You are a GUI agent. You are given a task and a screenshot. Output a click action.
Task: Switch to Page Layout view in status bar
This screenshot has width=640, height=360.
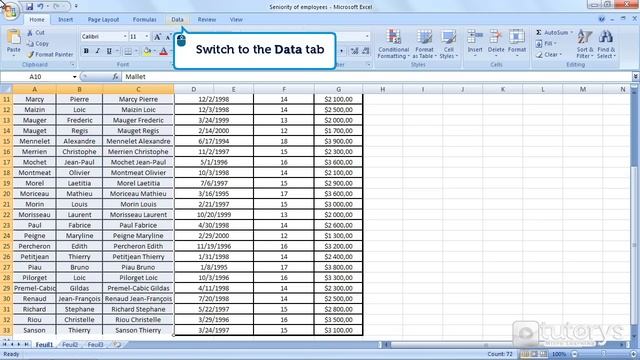click(x=534, y=354)
